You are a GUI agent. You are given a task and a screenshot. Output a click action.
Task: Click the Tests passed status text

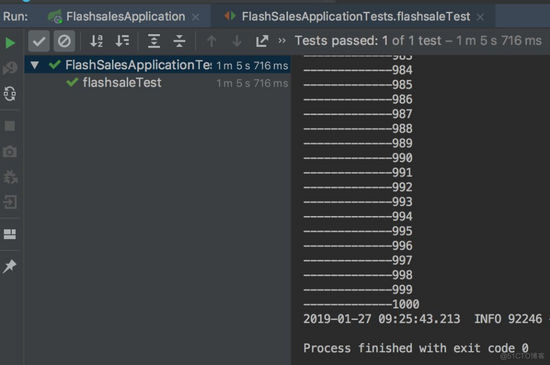tap(418, 41)
